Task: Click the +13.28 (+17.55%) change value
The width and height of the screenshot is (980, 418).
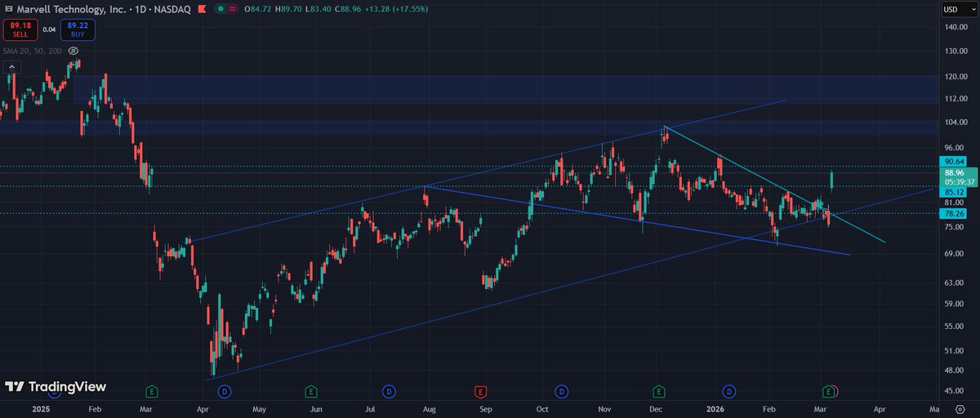Action: pyautogui.click(x=395, y=9)
